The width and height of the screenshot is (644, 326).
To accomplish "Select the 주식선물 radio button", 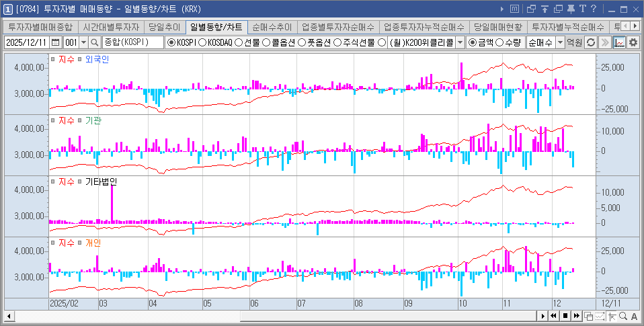I will coord(337,42).
